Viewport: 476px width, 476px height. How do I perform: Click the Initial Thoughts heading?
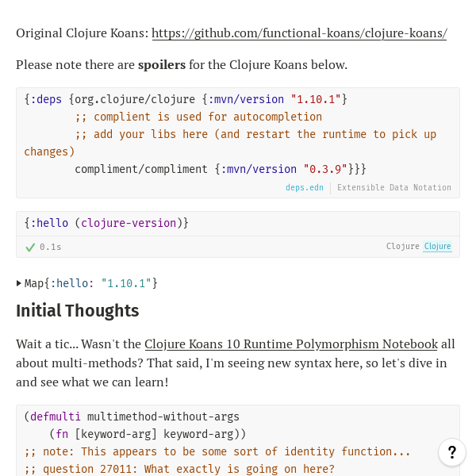[78, 311]
